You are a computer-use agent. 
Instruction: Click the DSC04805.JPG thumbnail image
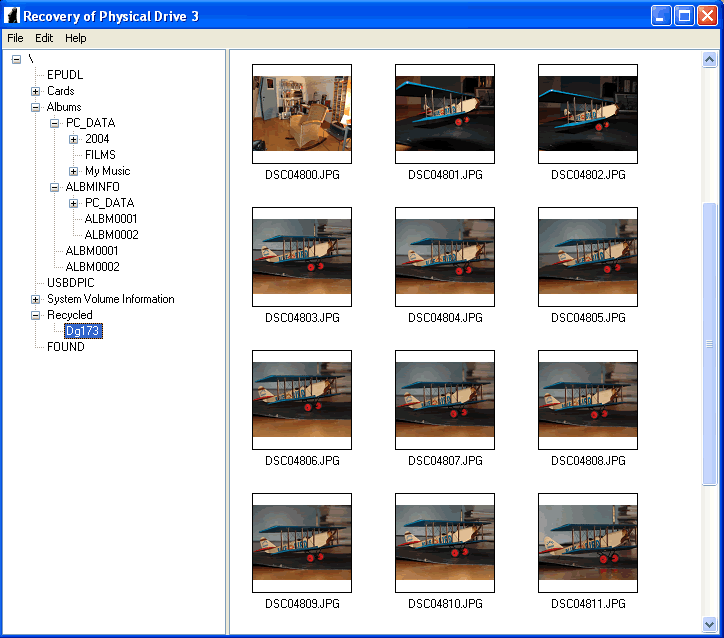[x=588, y=257]
